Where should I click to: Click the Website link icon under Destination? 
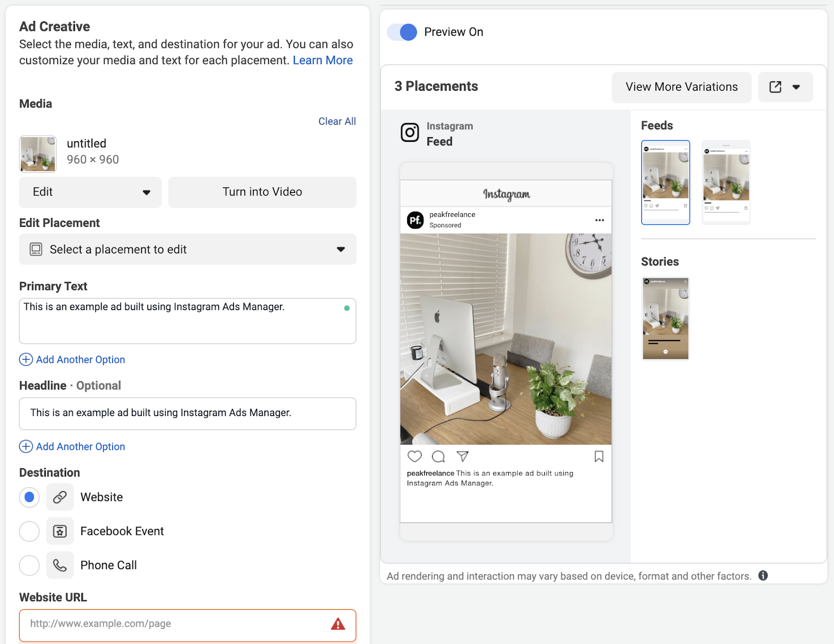[x=59, y=497]
